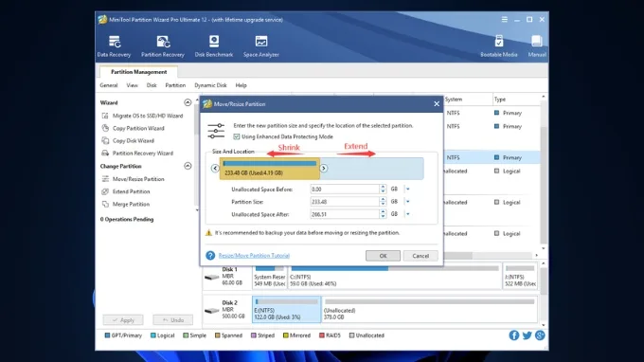Open Resize/Move Partition Tutorial link
Image resolution: width=644 pixels, height=362 pixels.
[x=254, y=256]
